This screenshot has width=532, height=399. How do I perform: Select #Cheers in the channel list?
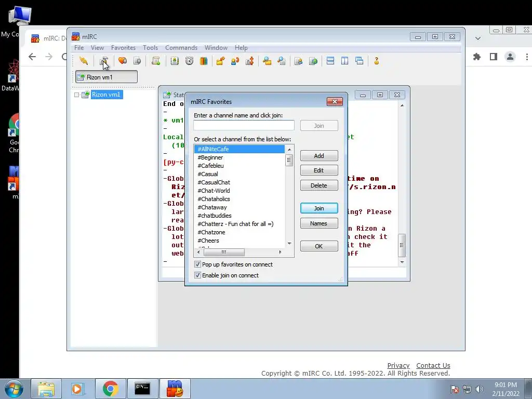pos(239,241)
